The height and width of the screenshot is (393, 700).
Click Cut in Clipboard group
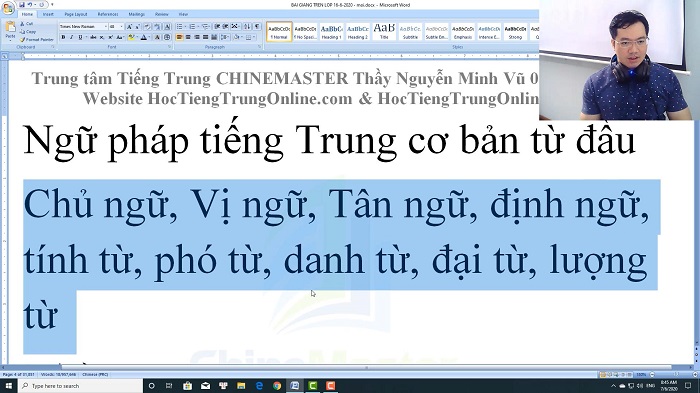click(x=26, y=24)
